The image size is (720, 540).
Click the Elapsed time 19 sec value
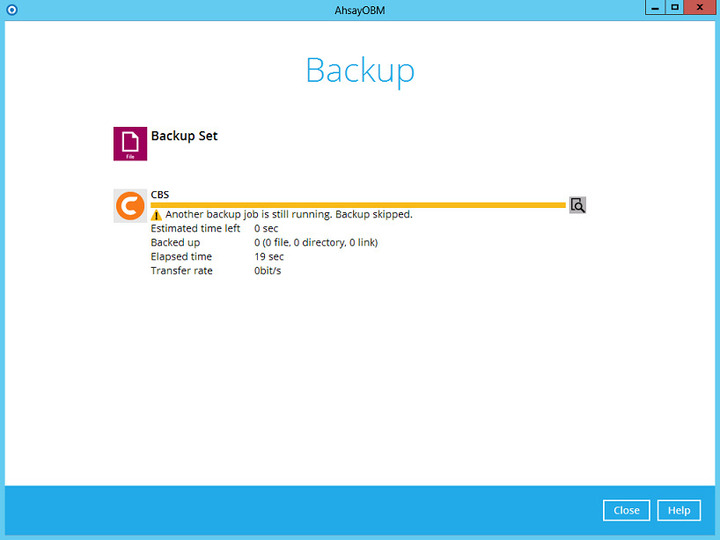[269, 257]
